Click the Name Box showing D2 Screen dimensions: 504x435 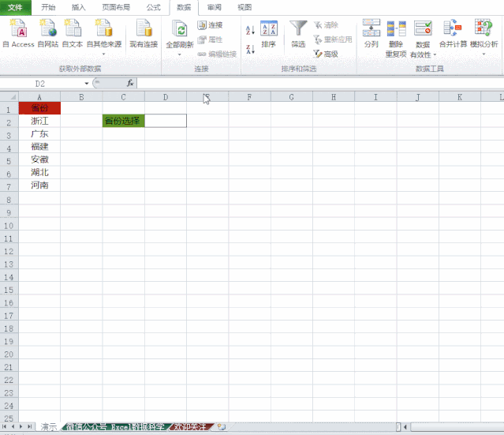tap(41, 84)
